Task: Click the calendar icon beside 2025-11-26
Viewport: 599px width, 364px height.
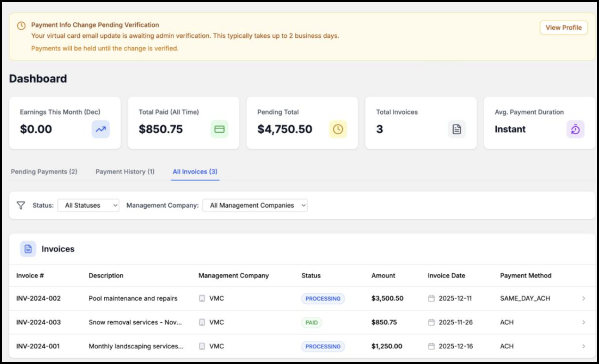Action: tap(431, 322)
